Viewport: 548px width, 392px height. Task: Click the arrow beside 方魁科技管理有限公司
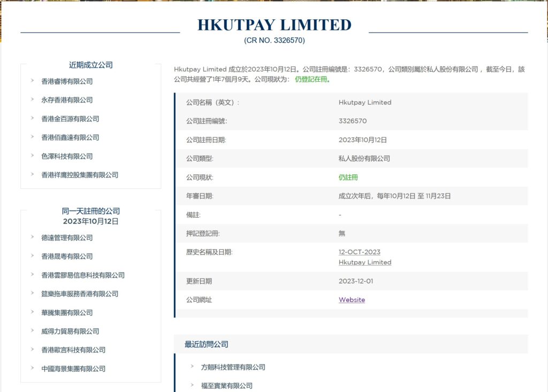tap(192, 366)
